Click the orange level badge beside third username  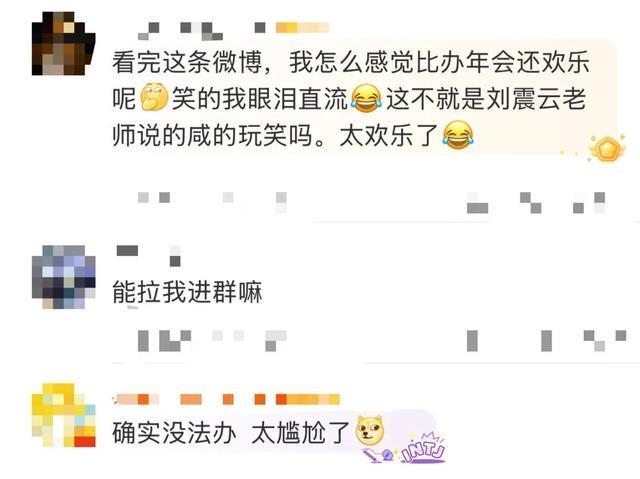pyautogui.click(x=308, y=399)
